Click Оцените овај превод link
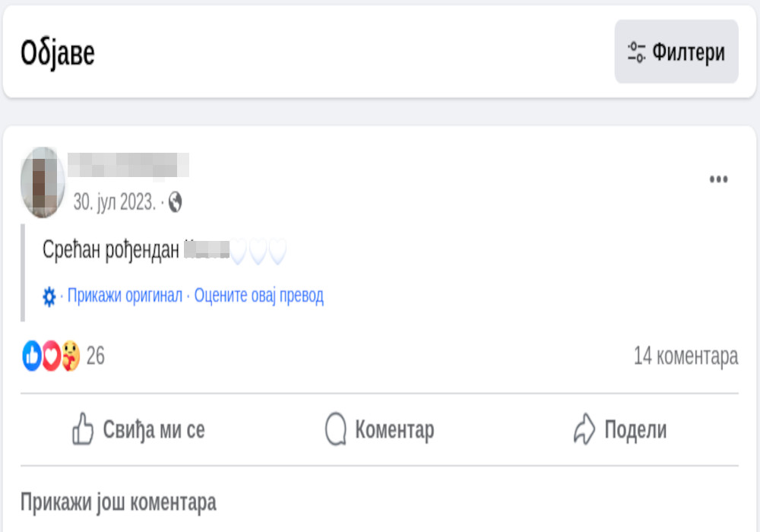The width and height of the screenshot is (760, 532). (x=258, y=296)
